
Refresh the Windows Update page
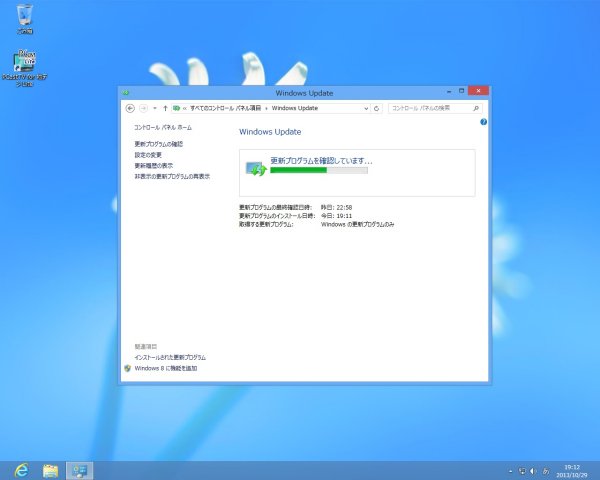(x=377, y=109)
